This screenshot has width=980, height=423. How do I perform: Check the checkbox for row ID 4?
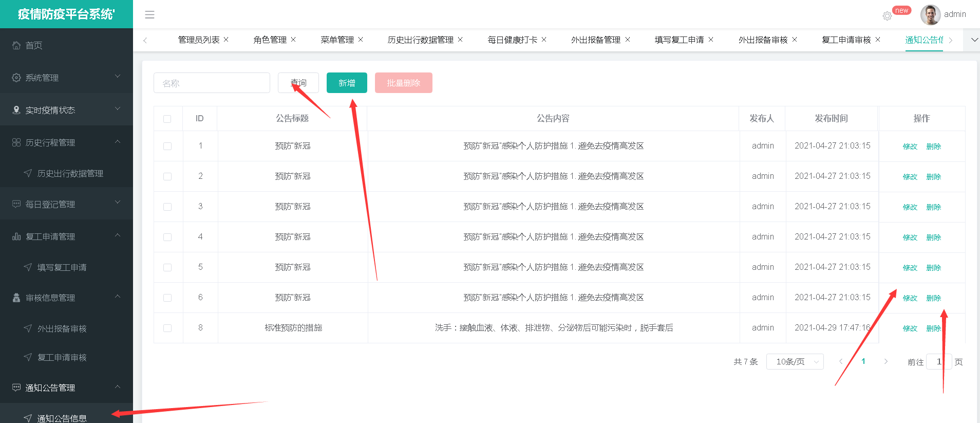pos(167,237)
